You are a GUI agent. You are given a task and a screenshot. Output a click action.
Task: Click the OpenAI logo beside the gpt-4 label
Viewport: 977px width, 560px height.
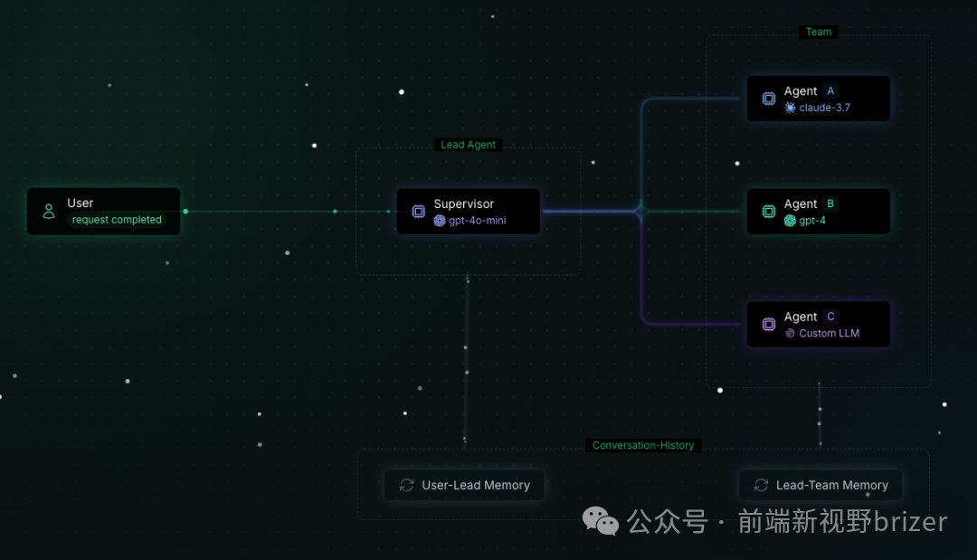pyautogui.click(x=790, y=221)
